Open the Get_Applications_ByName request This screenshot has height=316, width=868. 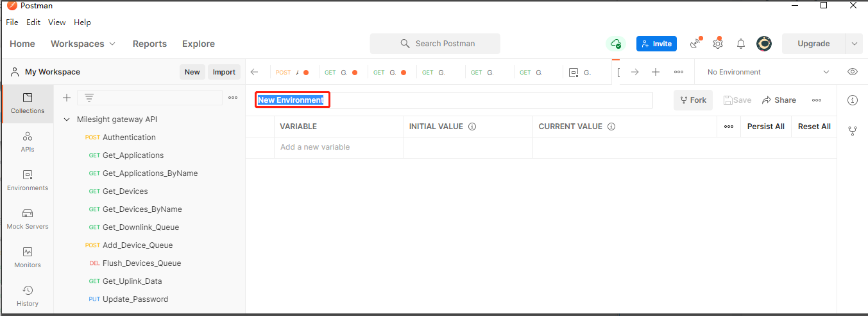tap(149, 173)
